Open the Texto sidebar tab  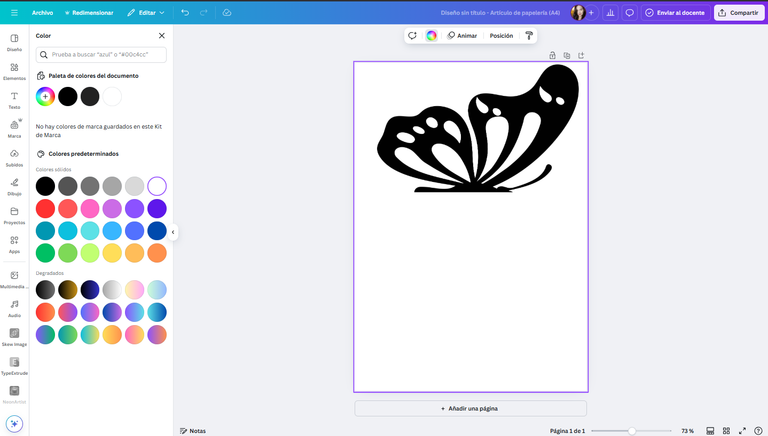coord(14,100)
